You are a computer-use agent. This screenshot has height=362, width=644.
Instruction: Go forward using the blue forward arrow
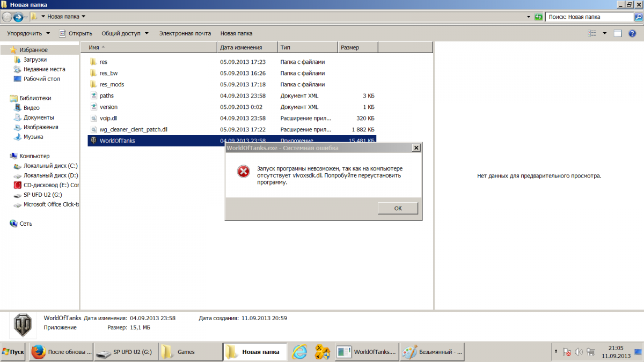pos(18,17)
